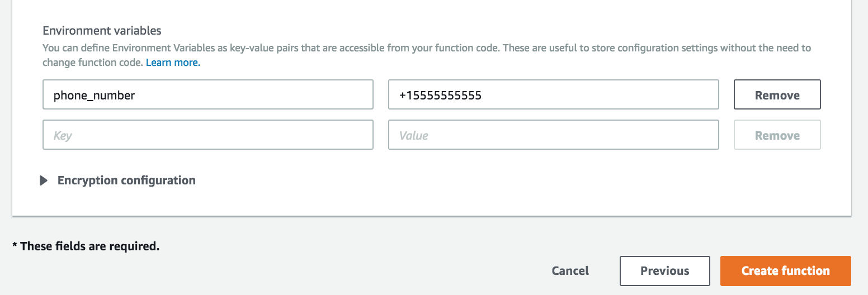The image size is (868, 295).
Task: Click the Environment Variables description paragraph
Action: [427, 55]
